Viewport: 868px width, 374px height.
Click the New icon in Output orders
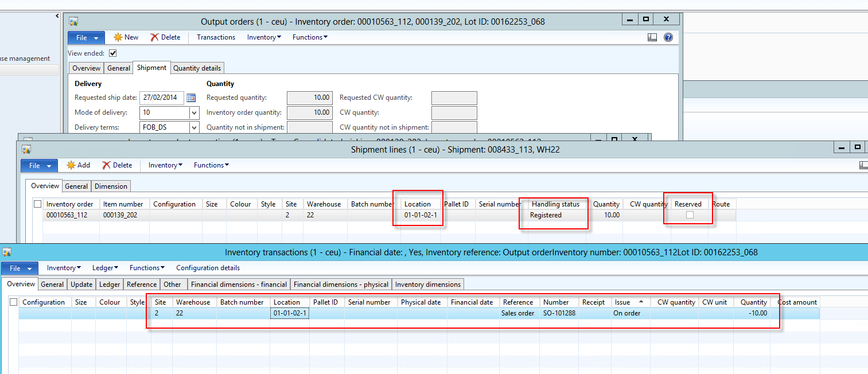pyautogui.click(x=118, y=37)
